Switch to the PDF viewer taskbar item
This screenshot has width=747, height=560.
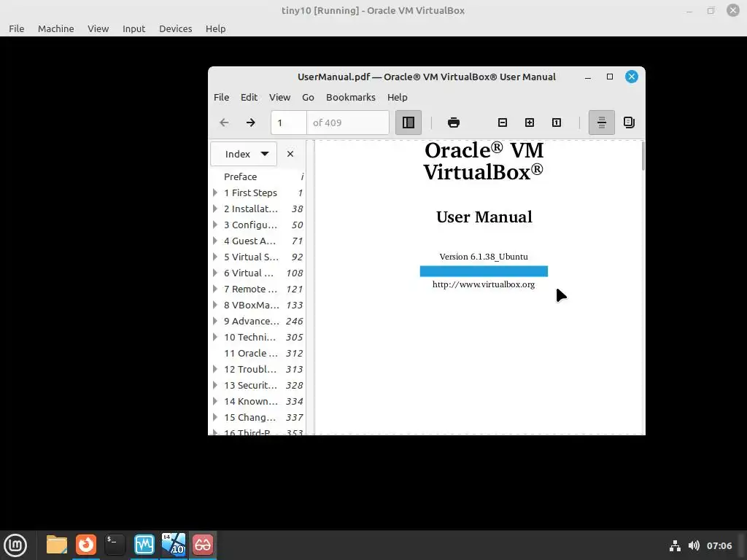click(x=203, y=545)
